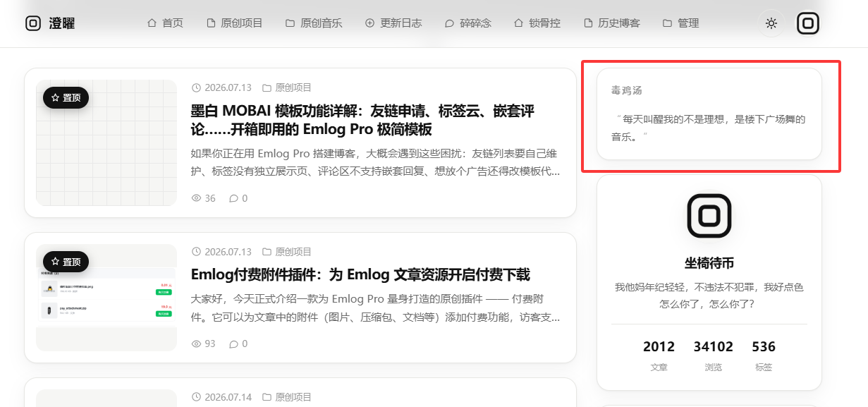Screen dimensions: 868x407
Task: Click the 2012 文章 count
Action: pyautogui.click(x=659, y=356)
